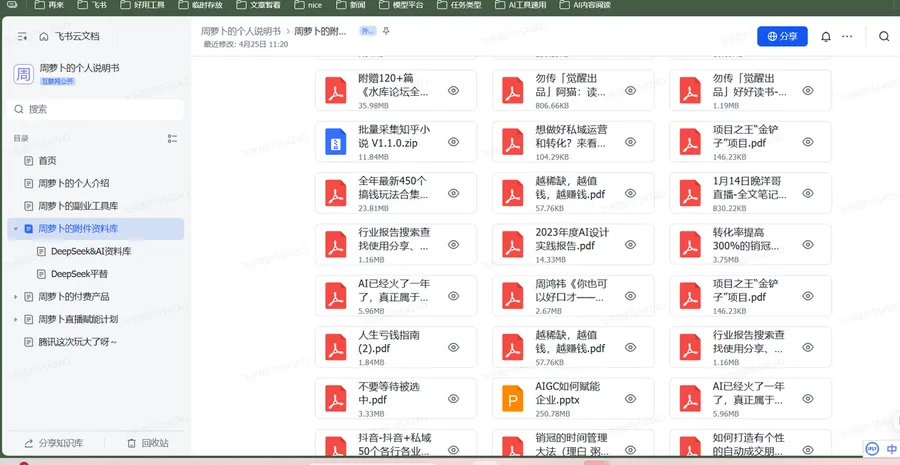The width and height of the screenshot is (900, 465).
Task: Click the 外... tag next to breadcrumb
Action: pyautogui.click(x=367, y=31)
